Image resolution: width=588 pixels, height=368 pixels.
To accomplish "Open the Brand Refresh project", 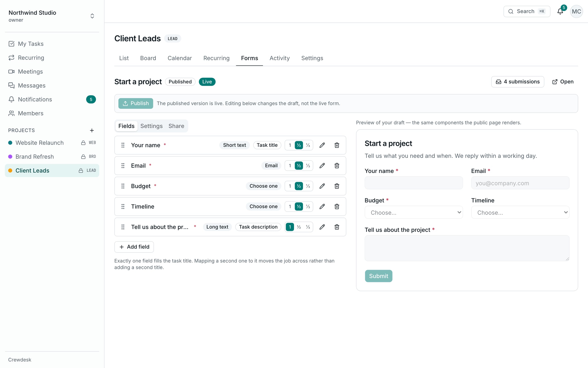I will (52, 156).
